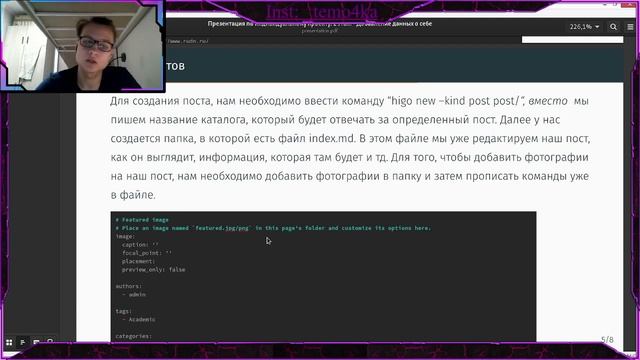The width and height of the screenshot is (640, 360).
Task: Click the www.rudn.ru URL text
Action: [x=188, y=41]
